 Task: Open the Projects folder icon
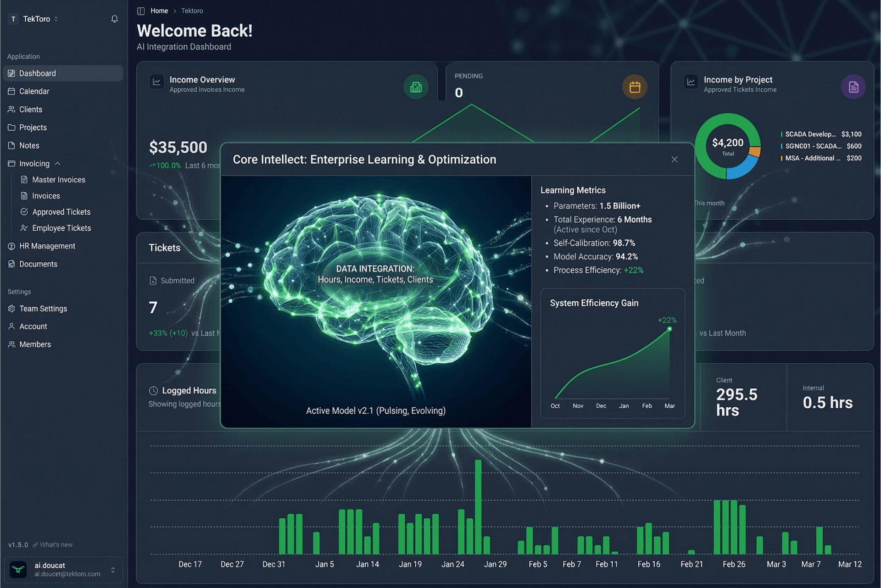click(11, 127)
